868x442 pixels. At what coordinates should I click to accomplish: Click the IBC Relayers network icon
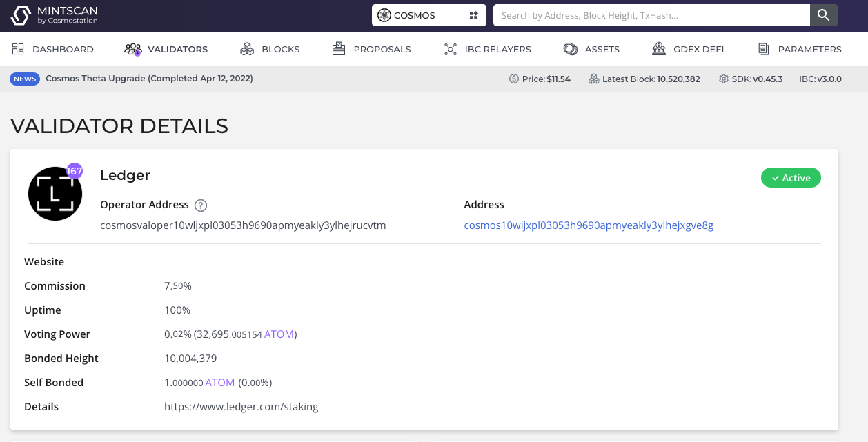coord(451,49)
